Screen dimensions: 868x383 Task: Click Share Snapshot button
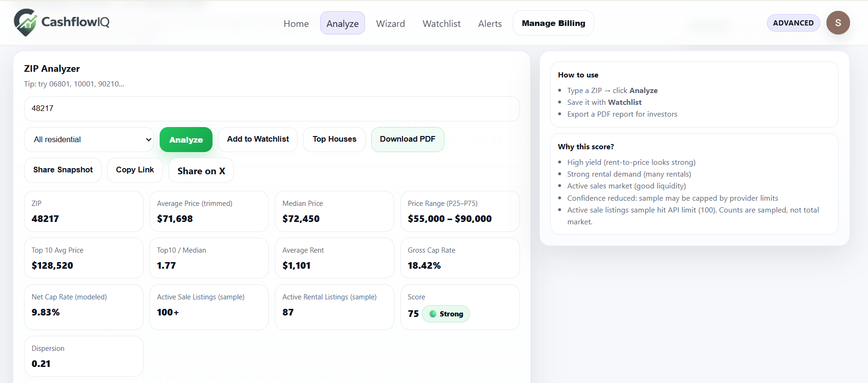(x=63, y=170)
